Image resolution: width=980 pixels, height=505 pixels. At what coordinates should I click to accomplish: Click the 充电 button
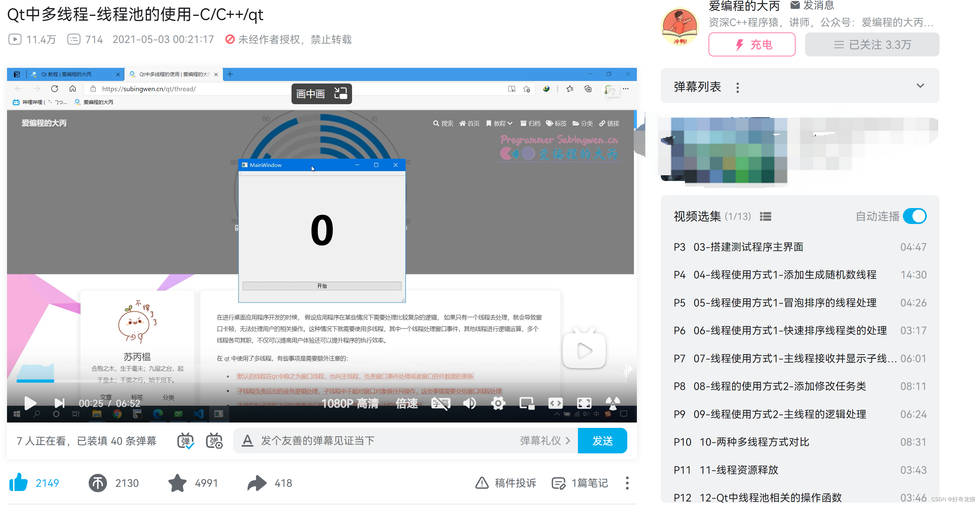pyautogui.click(x=752, y=45)
